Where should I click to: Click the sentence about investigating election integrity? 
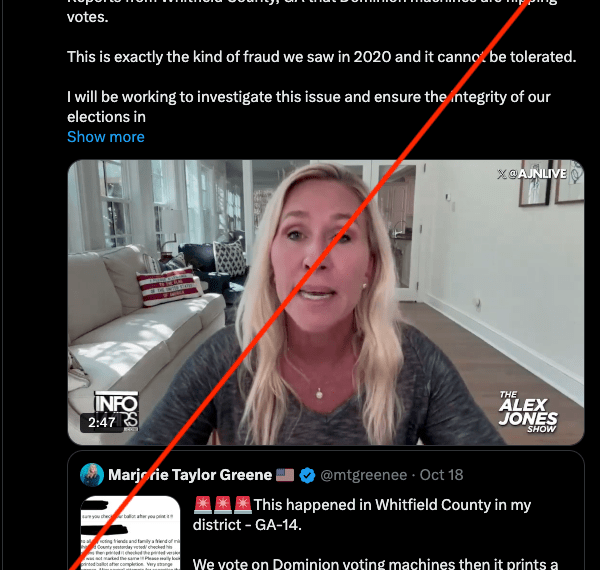click(x=308, y=107)
